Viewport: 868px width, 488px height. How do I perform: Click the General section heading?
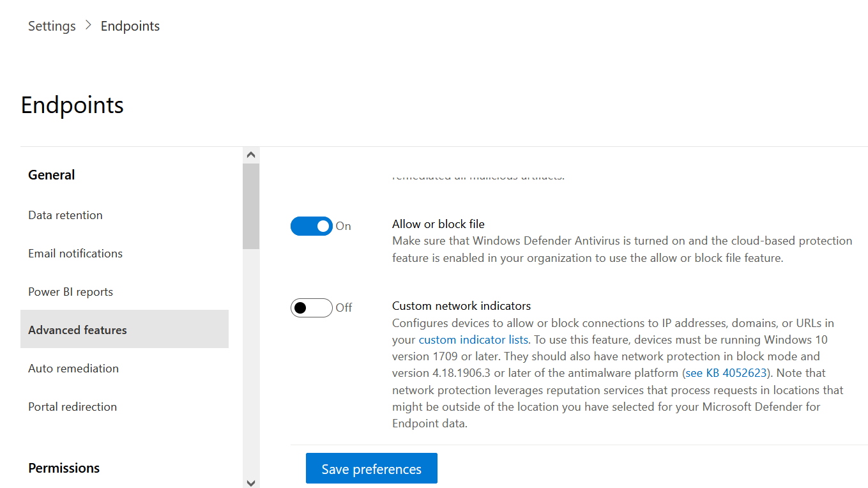click(52, 175)
